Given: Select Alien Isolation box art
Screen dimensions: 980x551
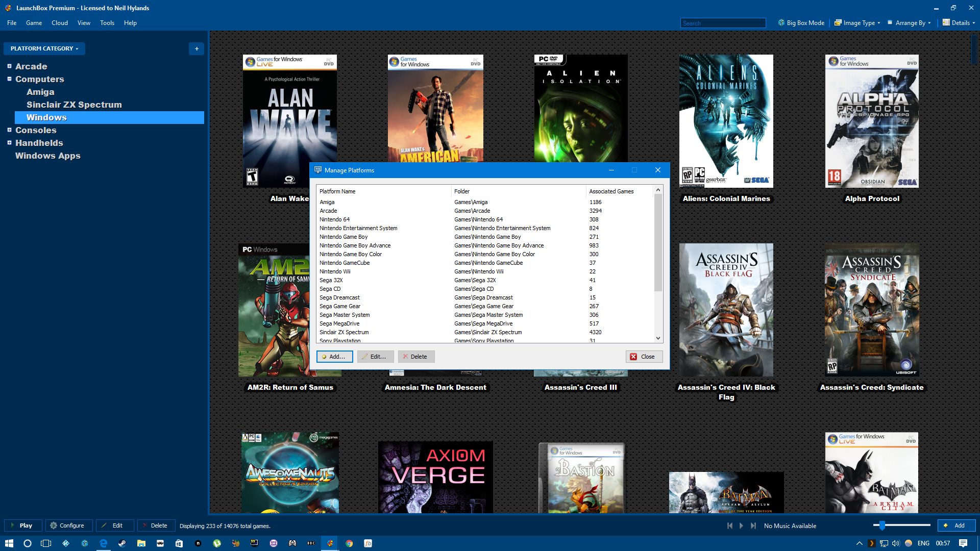Looking at the screenshot, I should point(581,108).
